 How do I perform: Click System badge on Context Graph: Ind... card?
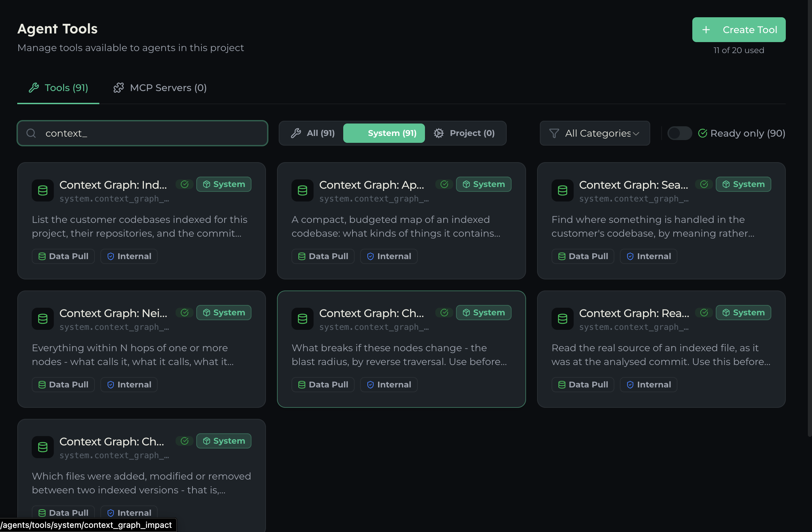pyautogui.click(x=224, y=184)
